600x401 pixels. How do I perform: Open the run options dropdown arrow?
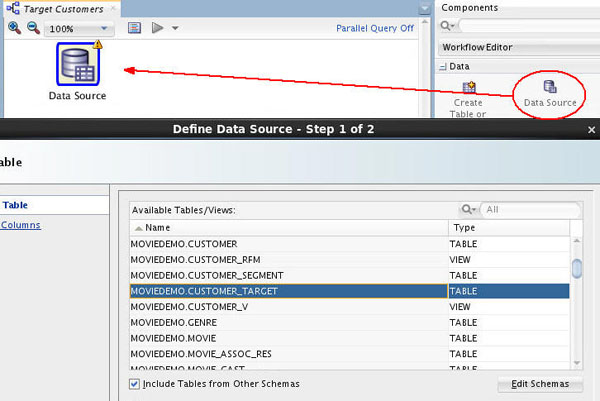[x=175, y=28]
